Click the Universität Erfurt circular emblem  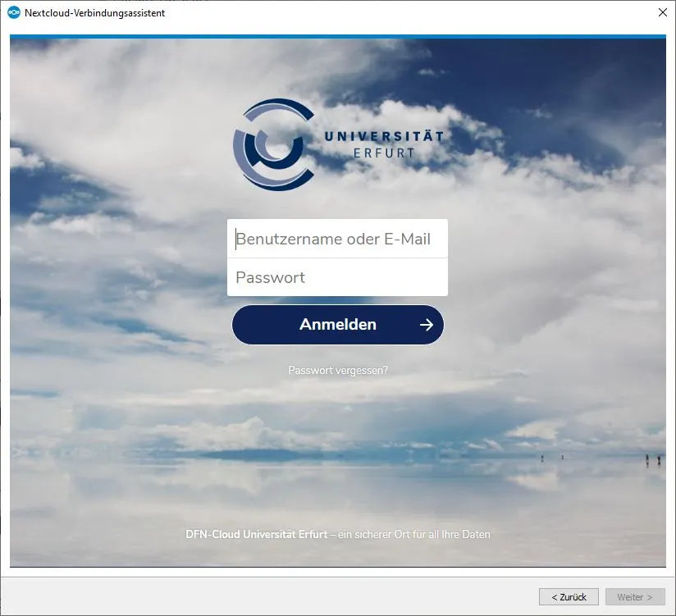coord(273,144)
